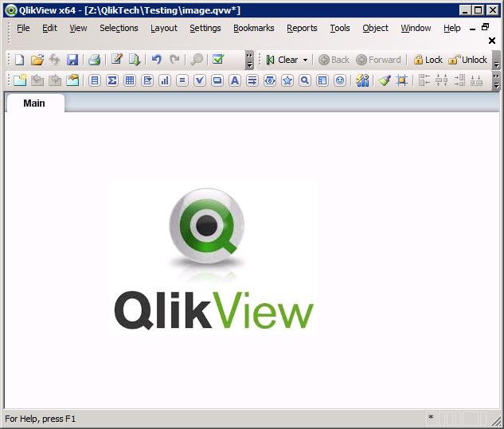Create a Chart with bar chart icon

[165, 80]
